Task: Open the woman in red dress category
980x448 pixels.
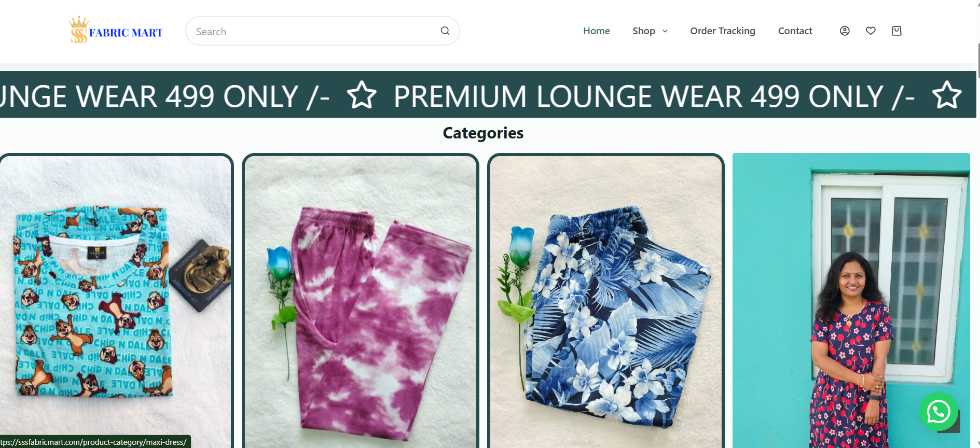Action: [851, 301]
